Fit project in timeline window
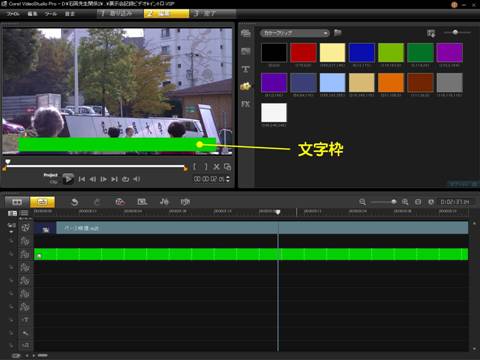The height and width of the screenshot is (360, 480). click(418, 202)
